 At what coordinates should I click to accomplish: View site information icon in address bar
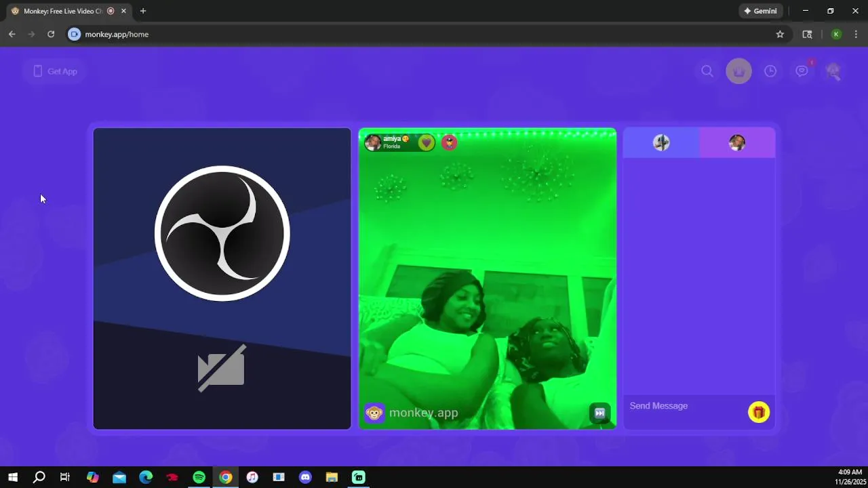coord(75,34)
